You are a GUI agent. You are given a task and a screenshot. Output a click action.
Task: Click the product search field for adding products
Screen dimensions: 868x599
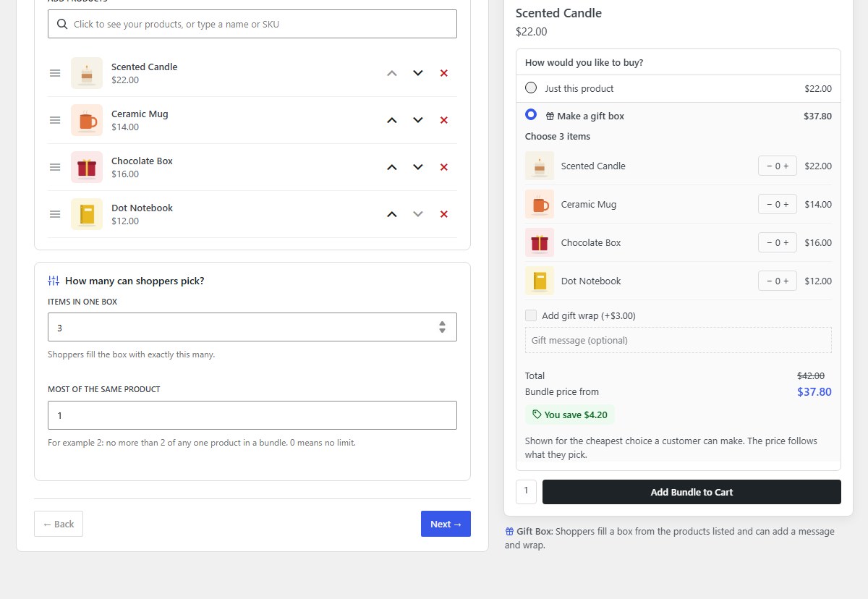click(x=252, y=24)
